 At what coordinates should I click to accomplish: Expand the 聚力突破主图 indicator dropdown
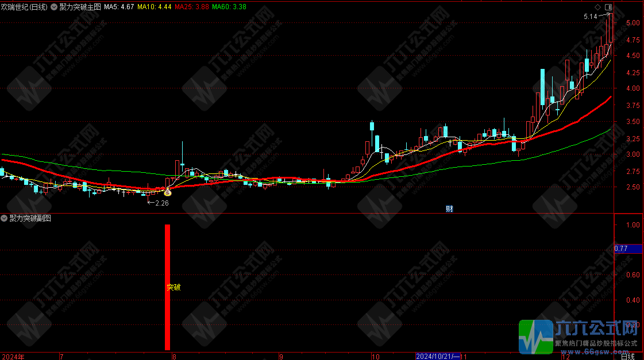click(55, 7)
